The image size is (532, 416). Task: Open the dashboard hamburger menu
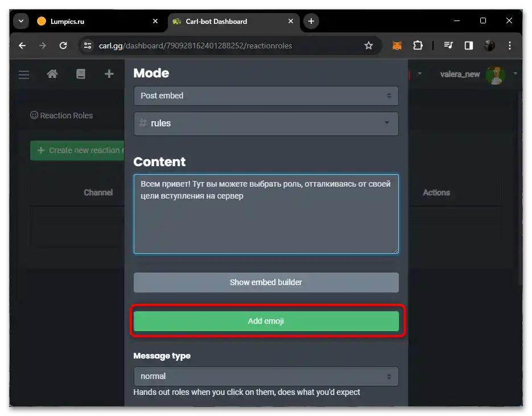click(x=24, y=75)
